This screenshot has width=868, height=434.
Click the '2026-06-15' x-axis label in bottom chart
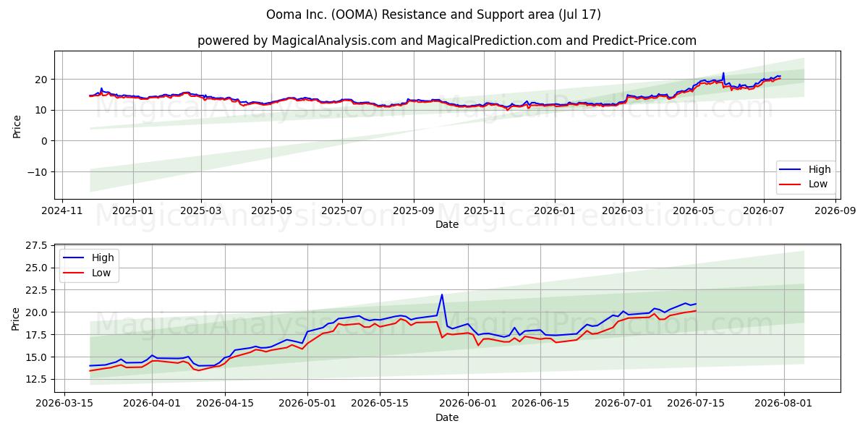(x=540, y=404)
